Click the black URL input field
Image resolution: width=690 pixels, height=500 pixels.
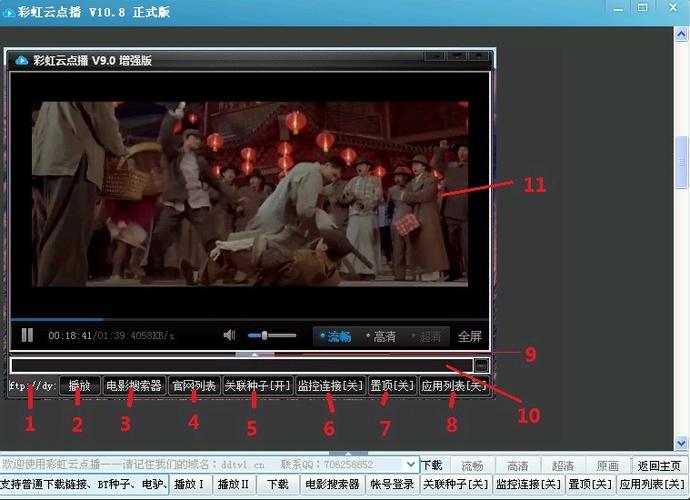[240, 366]
